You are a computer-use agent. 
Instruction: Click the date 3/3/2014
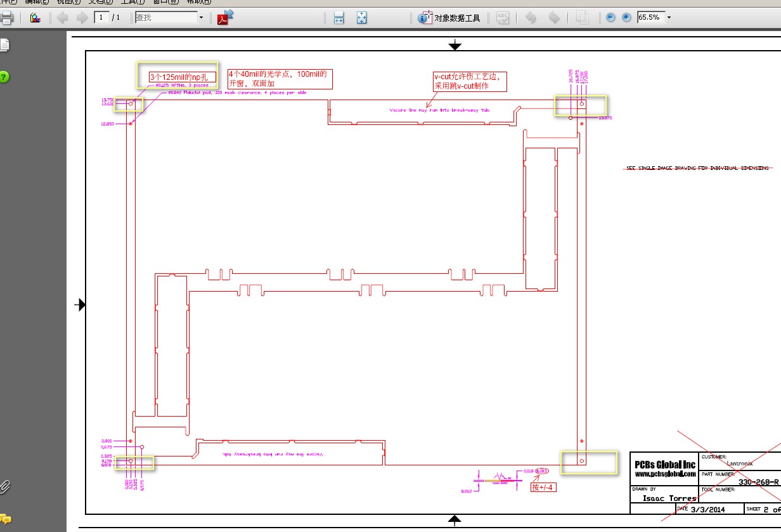[x=709, y=509]
